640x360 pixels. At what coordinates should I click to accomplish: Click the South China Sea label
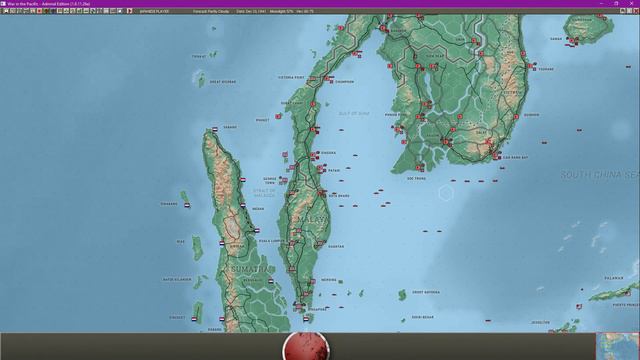coord(599,175)
